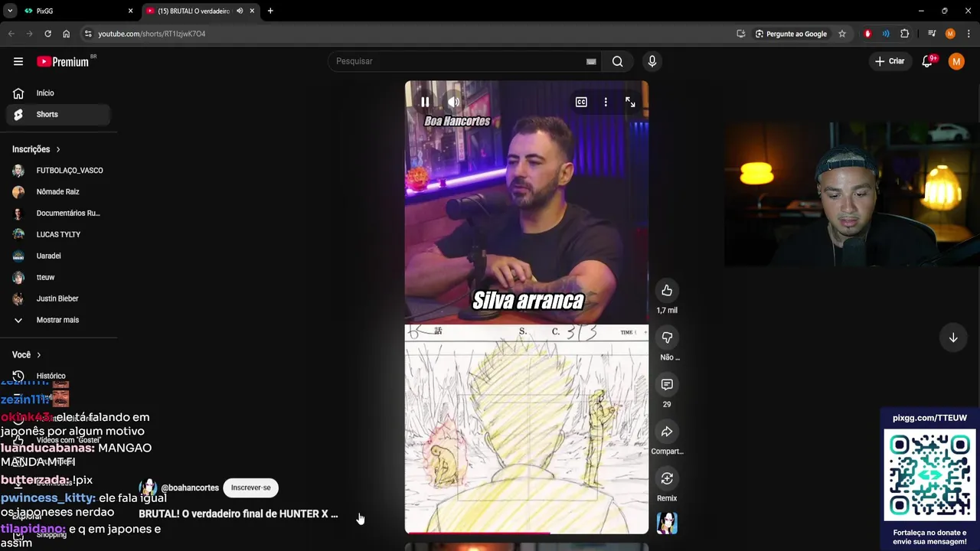Open the FUTBOLAÇO_VASCO subscription
This screenshot has height=551, width=980.
[x=58, y=171]
